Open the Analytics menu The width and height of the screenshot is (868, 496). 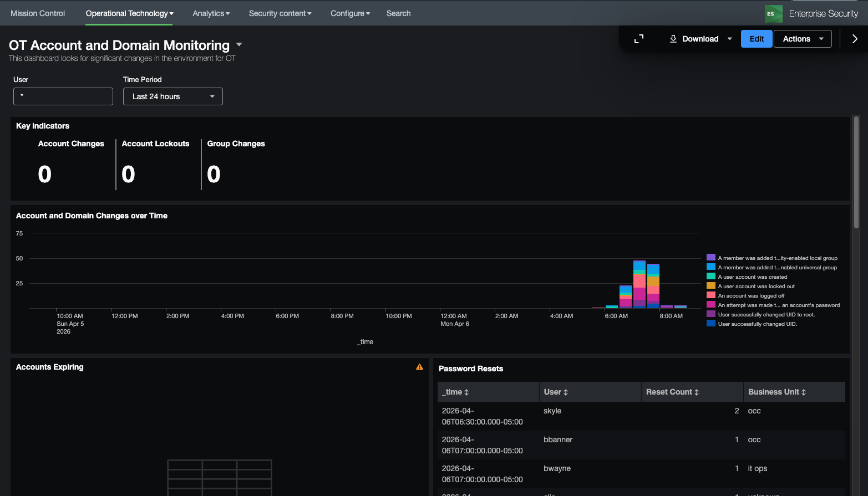tap(211, 13)
